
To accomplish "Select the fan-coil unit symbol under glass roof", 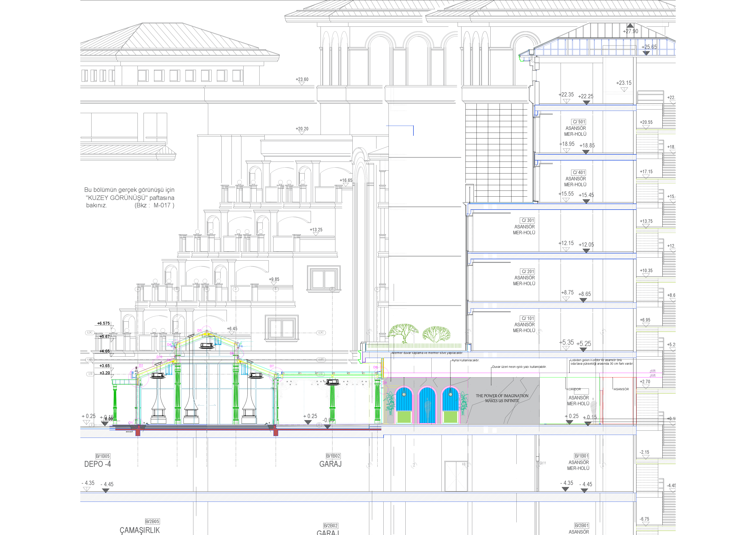I will (207, 345).
